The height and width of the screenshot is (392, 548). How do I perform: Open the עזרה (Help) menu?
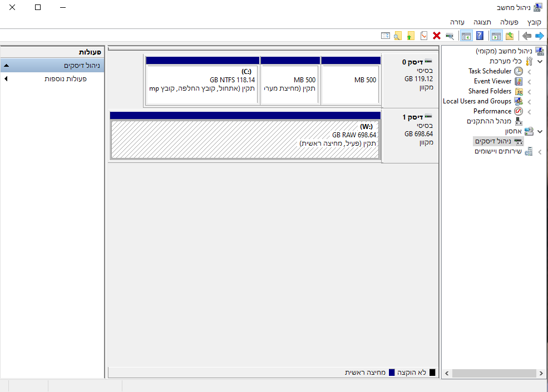(457, 22)
